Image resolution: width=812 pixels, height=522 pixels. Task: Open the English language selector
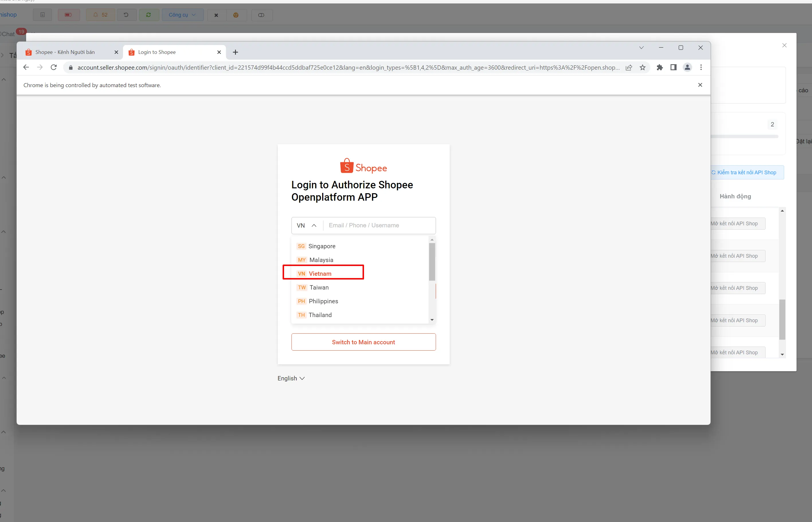click(291, 378)
